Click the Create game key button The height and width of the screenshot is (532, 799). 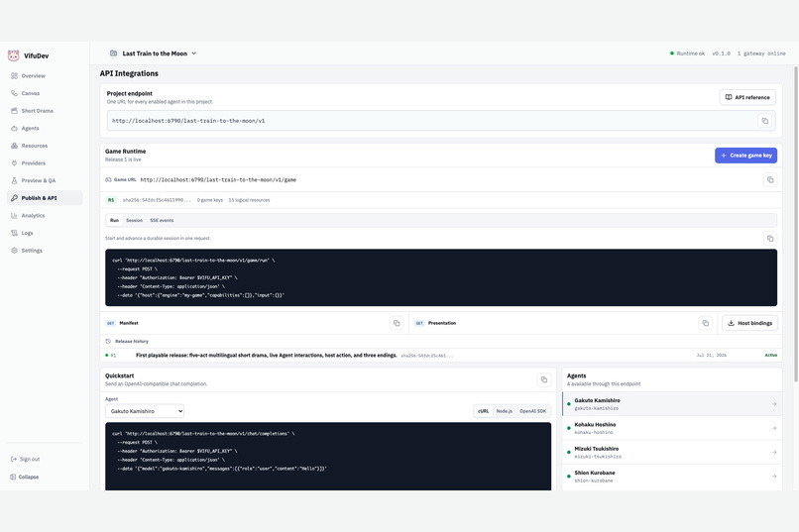(745, 156)
